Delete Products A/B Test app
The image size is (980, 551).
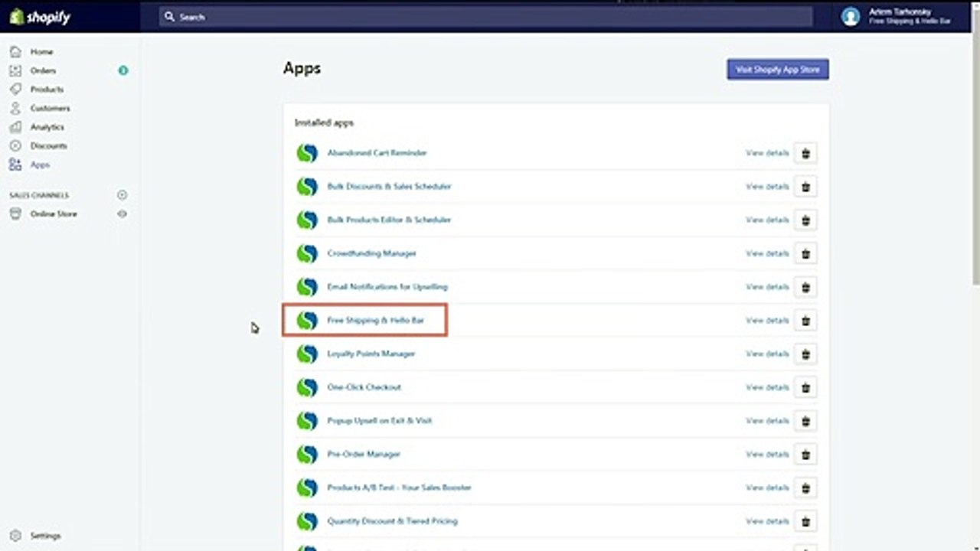[x=805, y=487]
